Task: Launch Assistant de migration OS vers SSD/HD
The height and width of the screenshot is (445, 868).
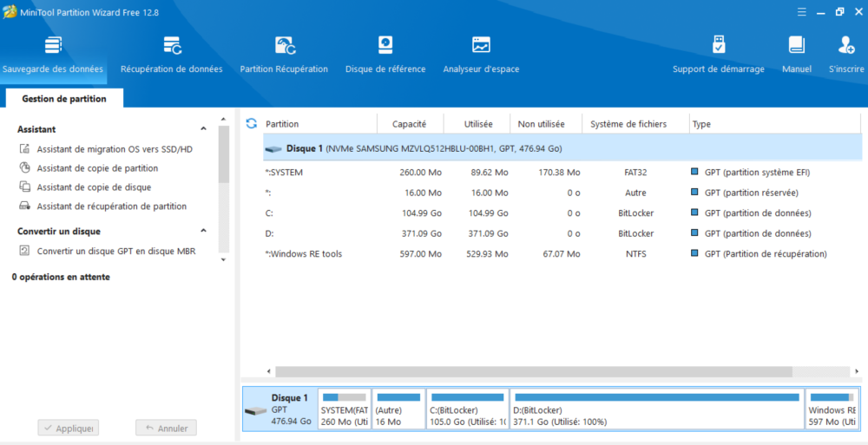Action: click(115, 149)
